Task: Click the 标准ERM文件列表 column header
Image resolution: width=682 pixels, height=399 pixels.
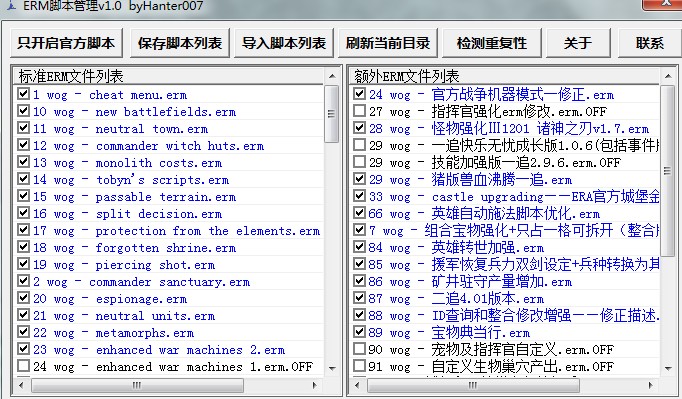Action: [x=169, y=76]
